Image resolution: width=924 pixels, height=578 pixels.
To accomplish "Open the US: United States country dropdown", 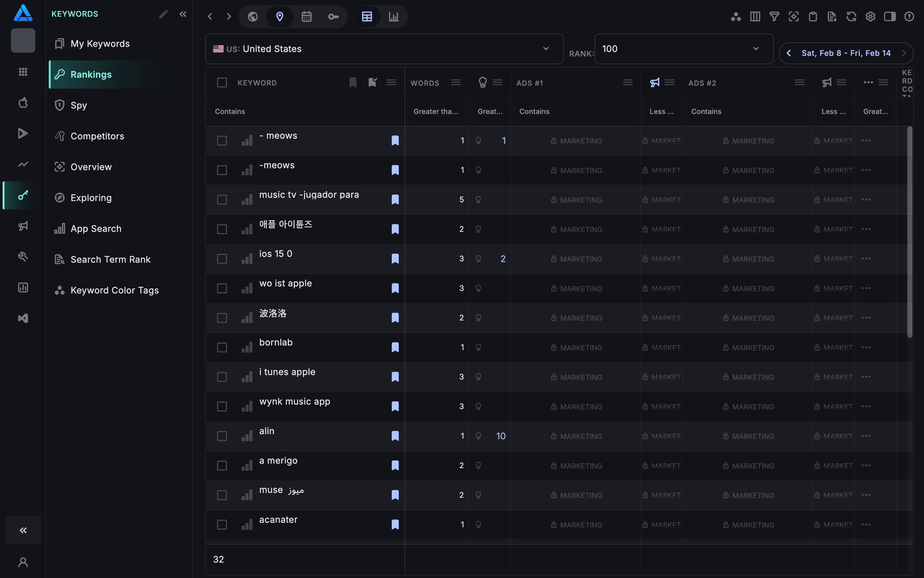I will 384,49.
